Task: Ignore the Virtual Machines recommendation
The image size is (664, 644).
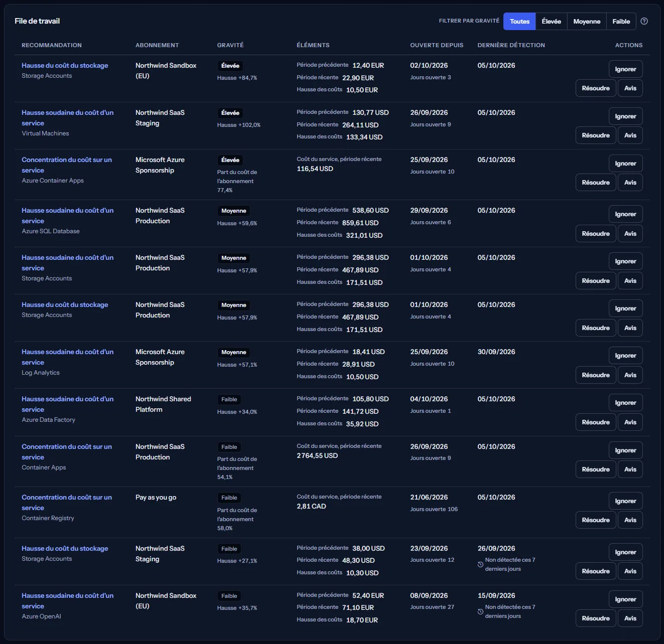Action: [x=625, y=116]
